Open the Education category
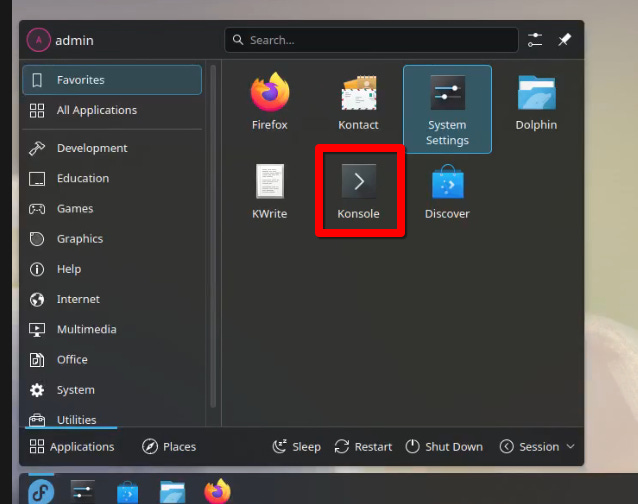 click(112, 179)
